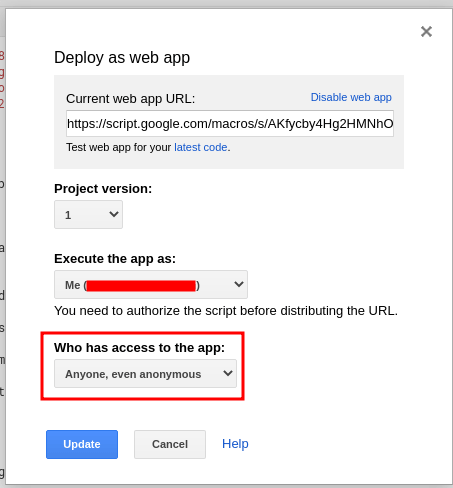
Task: Open the latest code test link
Action: (201, 147)
